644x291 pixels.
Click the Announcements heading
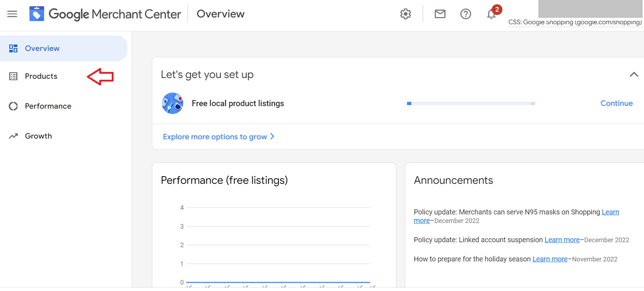point(453,180)
